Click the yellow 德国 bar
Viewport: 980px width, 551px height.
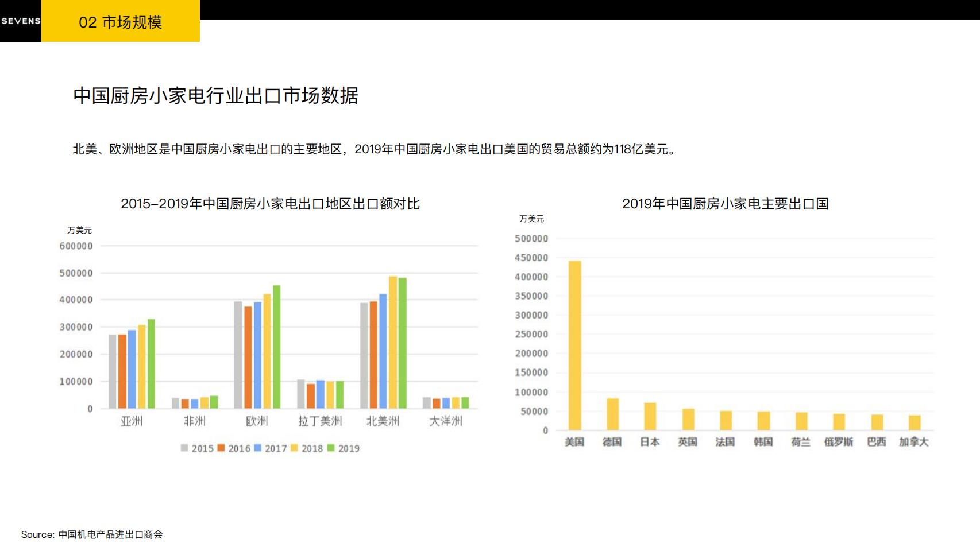pyautogui.click(x=613, y=414)
